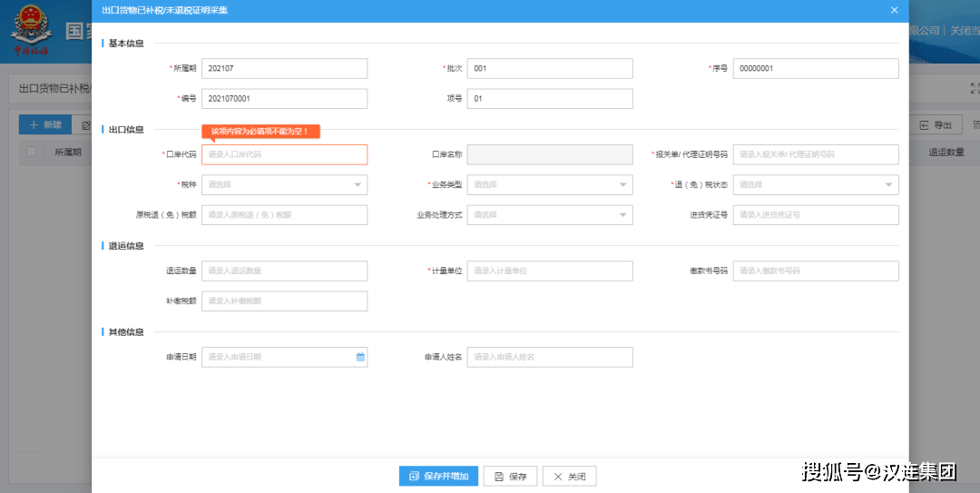Click the 口岸代码 input field

[x=284, y=154]
